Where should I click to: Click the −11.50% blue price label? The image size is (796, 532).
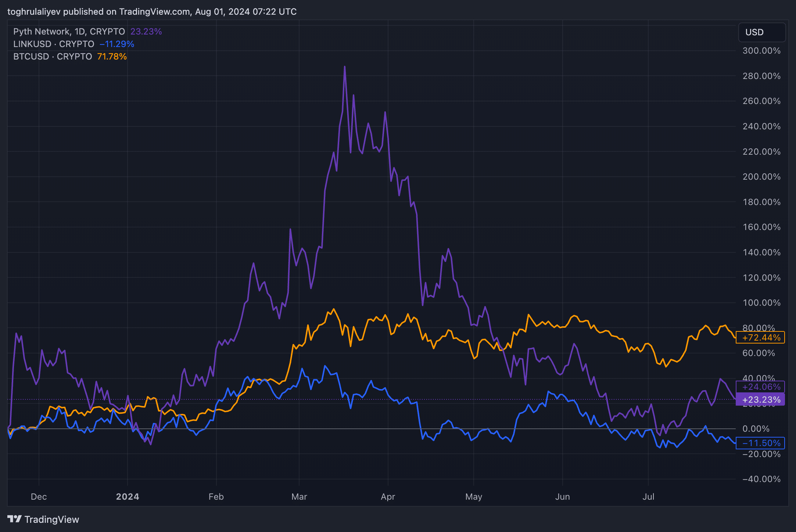coord(760,443)
